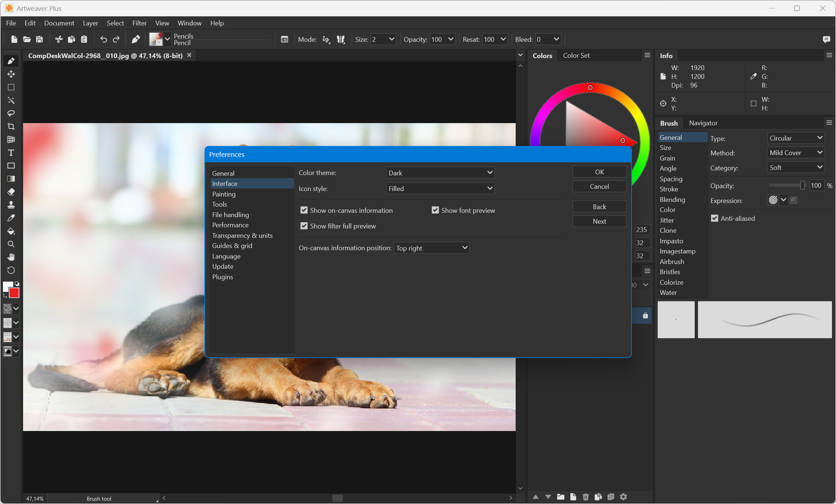Pick the Eraser tool
836x504 pixels.
(11, 192)
